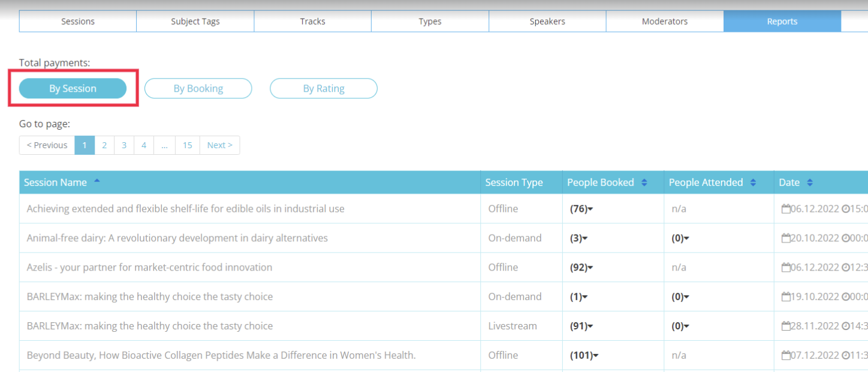
Task: Jump to page 3
Action: click(124, 145)
